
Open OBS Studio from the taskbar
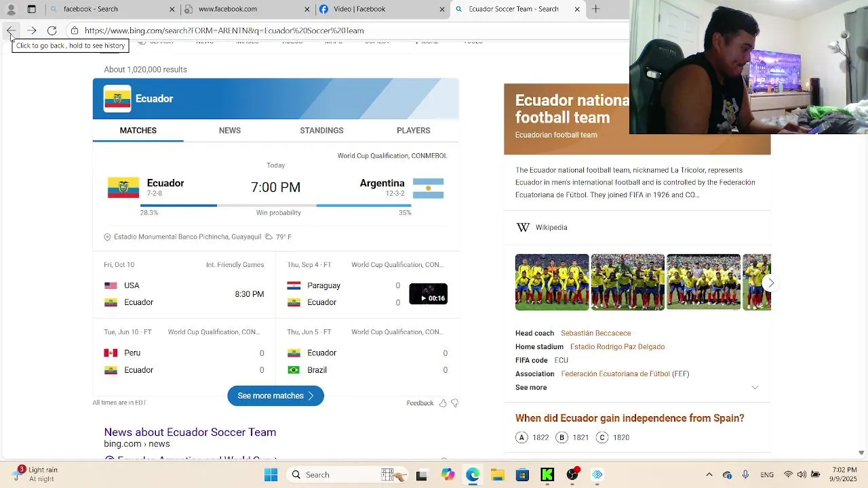572,474
